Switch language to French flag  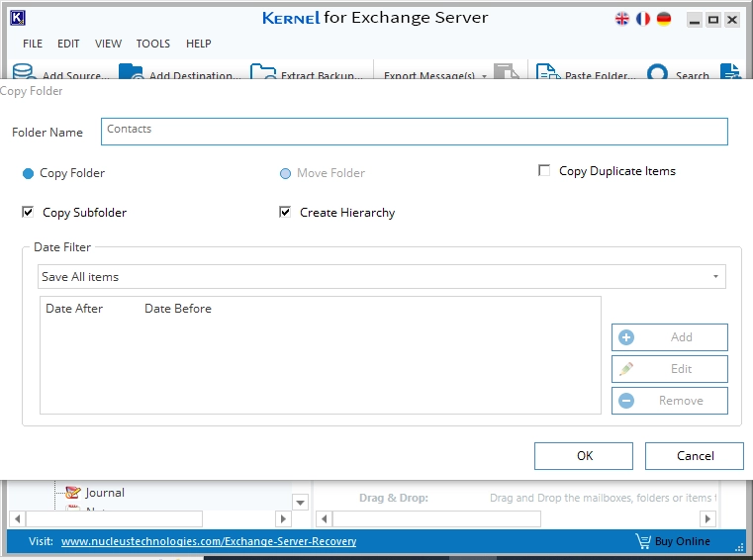[x=642, y=19]
